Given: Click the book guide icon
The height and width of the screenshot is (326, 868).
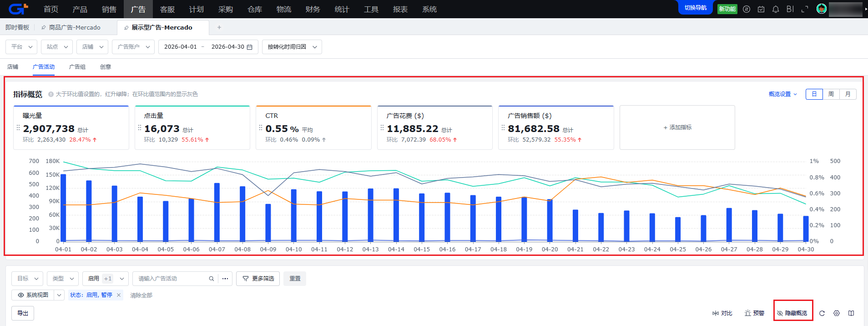Looking at the screenshot, I should coord(851,313).
